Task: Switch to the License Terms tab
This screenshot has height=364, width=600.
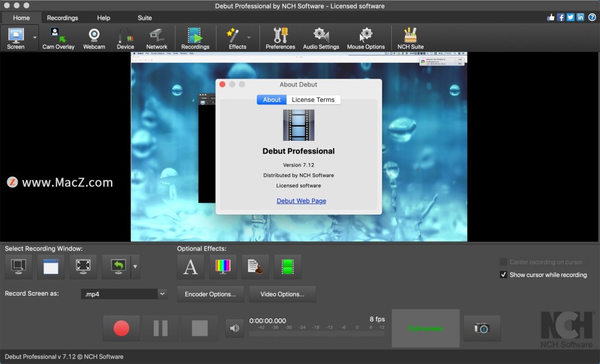Action: coord(313,100)
